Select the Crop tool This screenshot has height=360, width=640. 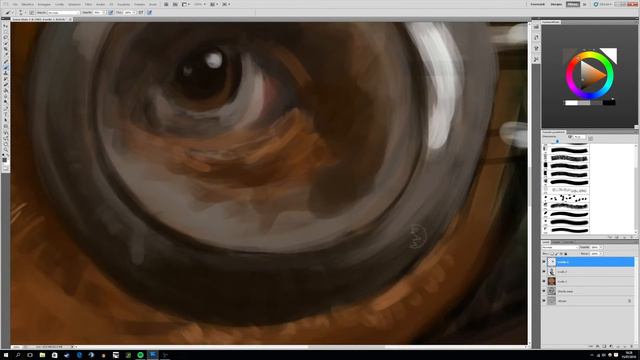5,49
